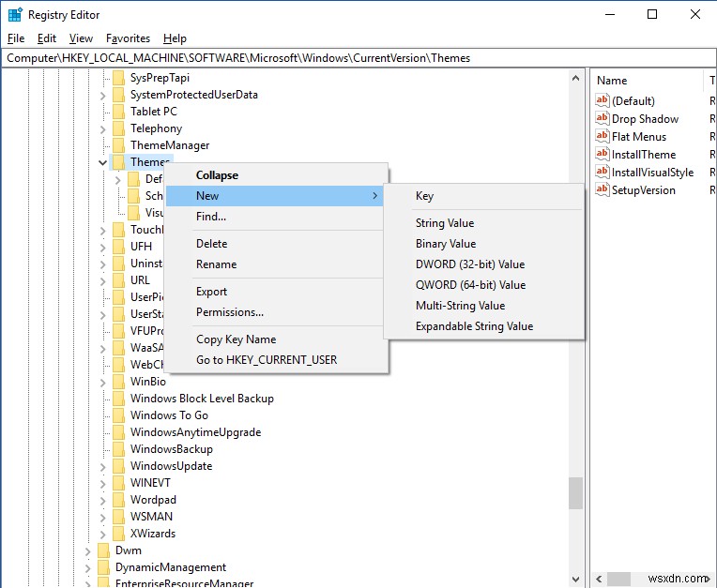Click the Windows Block Level Backup folder icon
The height and width of the screenshot is (588, 717).
pos(118,399)
